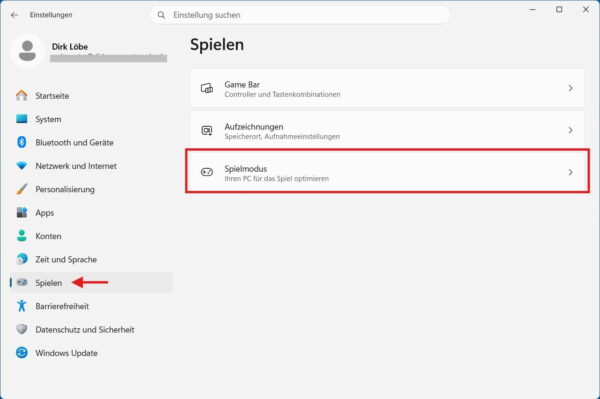600x399 pixels.
Task: Click the Zeit und Sprache globe icon
Action: click(x=22, y=259)
